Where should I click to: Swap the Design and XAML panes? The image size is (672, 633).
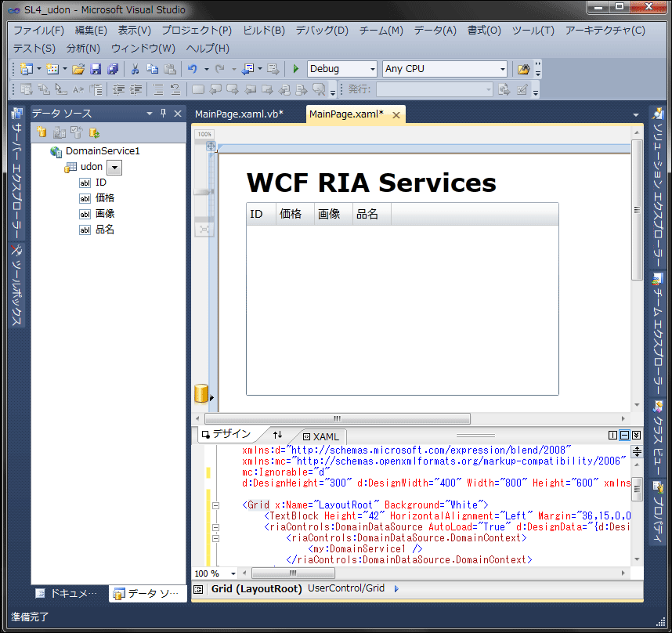pyautogui.click(x=278, y=435)
